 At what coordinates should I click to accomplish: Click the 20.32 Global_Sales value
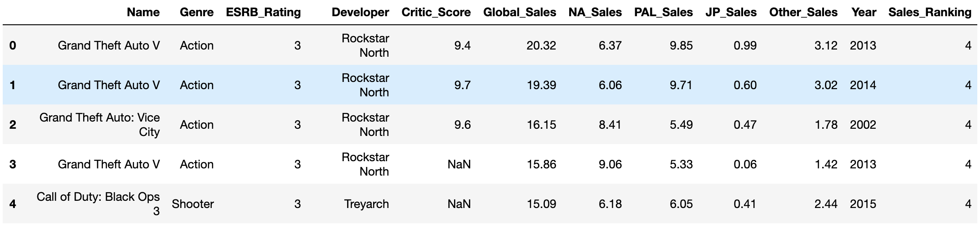541,45
